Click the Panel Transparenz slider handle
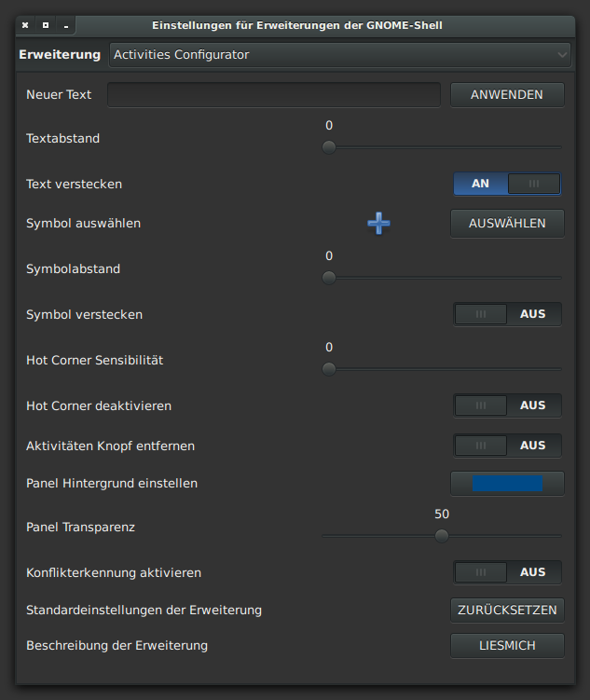Viewport: 590px width, 700px height. [x=442, y=536]
